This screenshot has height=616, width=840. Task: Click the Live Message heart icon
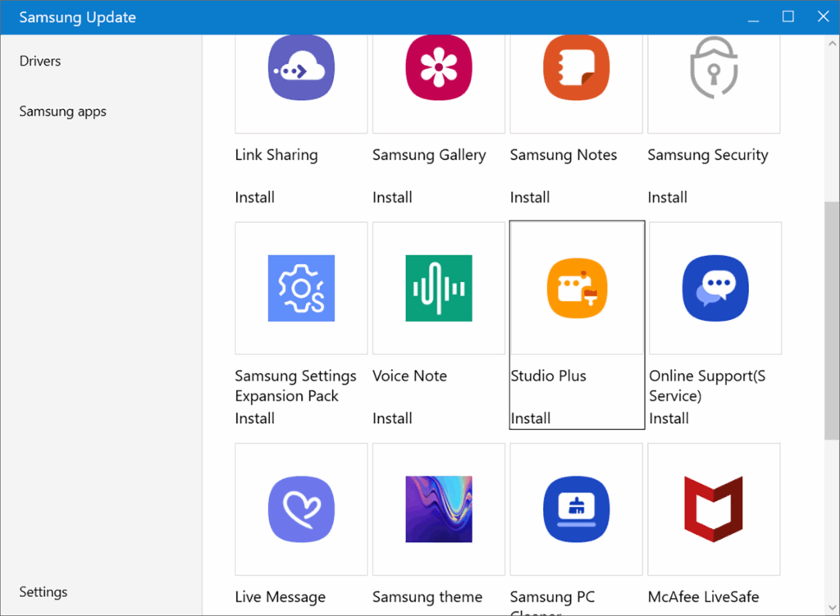pyautogui.click(x=301, y=509)
